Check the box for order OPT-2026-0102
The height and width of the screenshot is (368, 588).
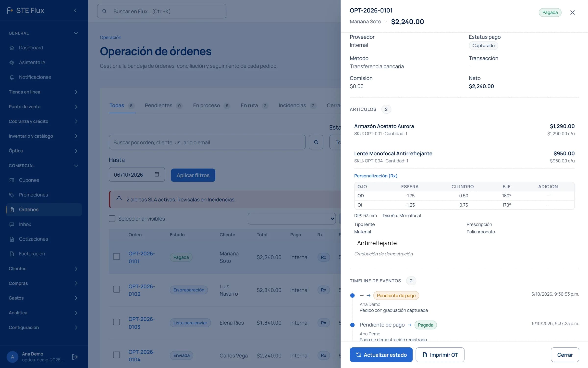(x=116, y=289)
